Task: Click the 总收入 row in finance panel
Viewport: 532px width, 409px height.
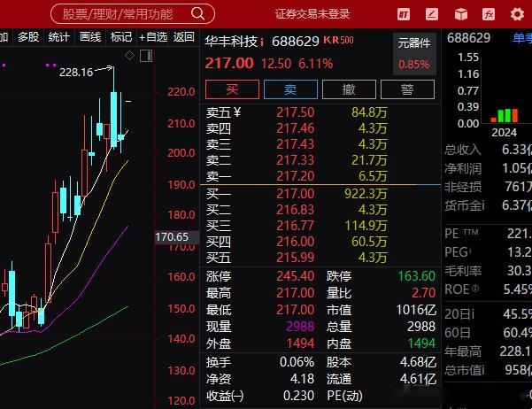Action: pos(488,150)
